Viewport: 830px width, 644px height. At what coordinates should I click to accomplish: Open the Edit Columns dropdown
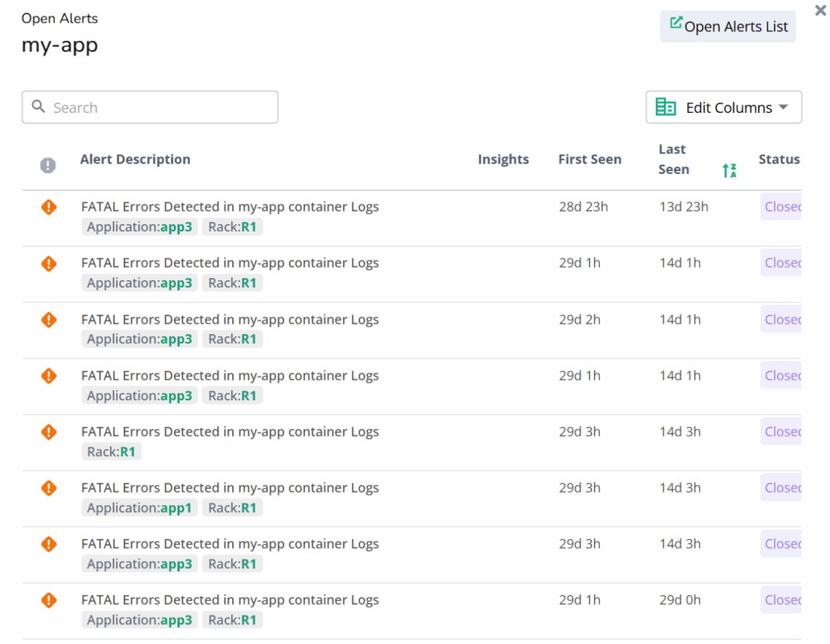(724, 107)
